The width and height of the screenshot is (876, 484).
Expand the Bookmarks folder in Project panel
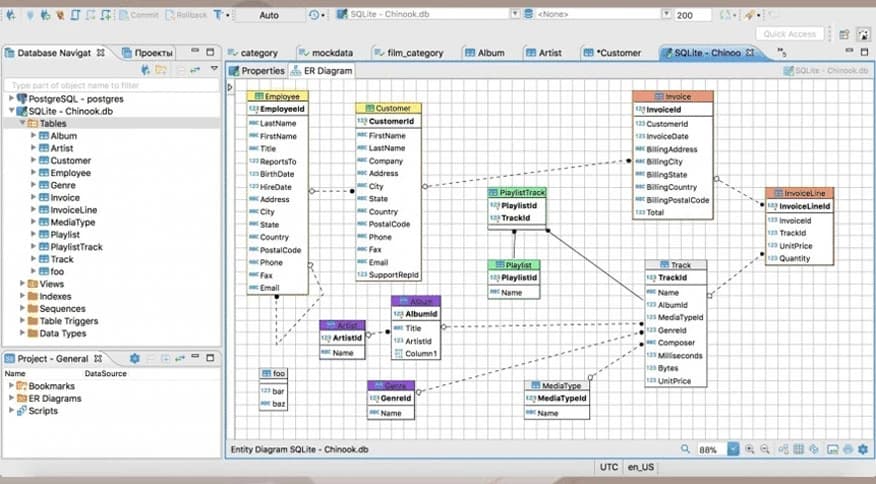pyautogui.click(x=11, y=386)
